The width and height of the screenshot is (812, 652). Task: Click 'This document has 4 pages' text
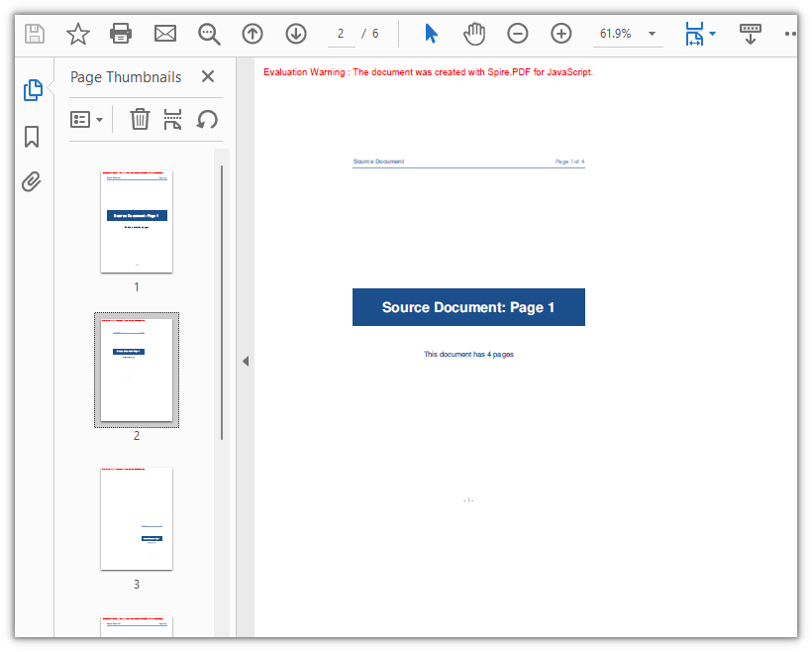coord(468,355)
